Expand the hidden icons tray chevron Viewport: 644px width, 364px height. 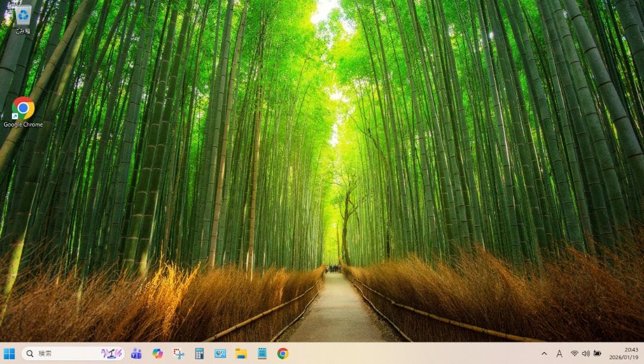[x=544, y=353]
